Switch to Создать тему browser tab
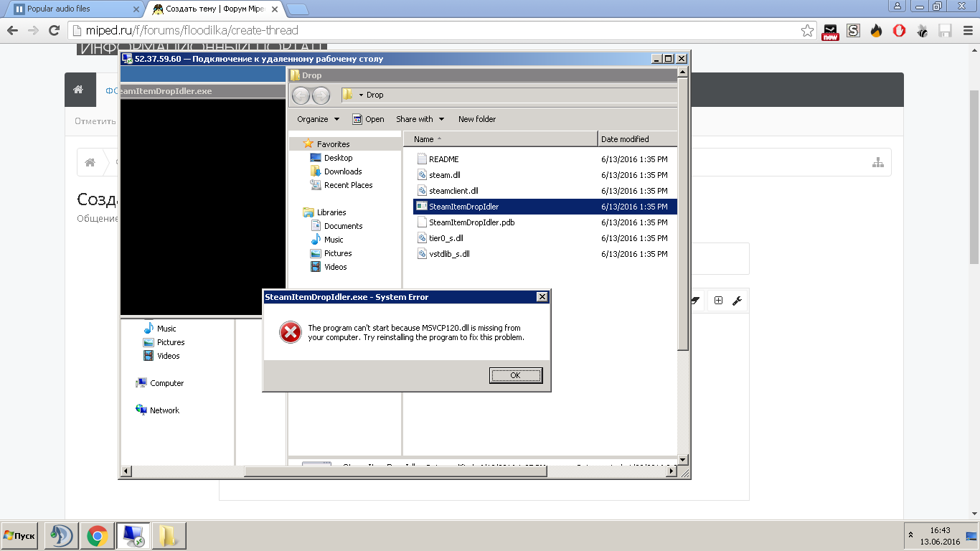The height and width of the screenshot is (551, 980). (215, 9)
